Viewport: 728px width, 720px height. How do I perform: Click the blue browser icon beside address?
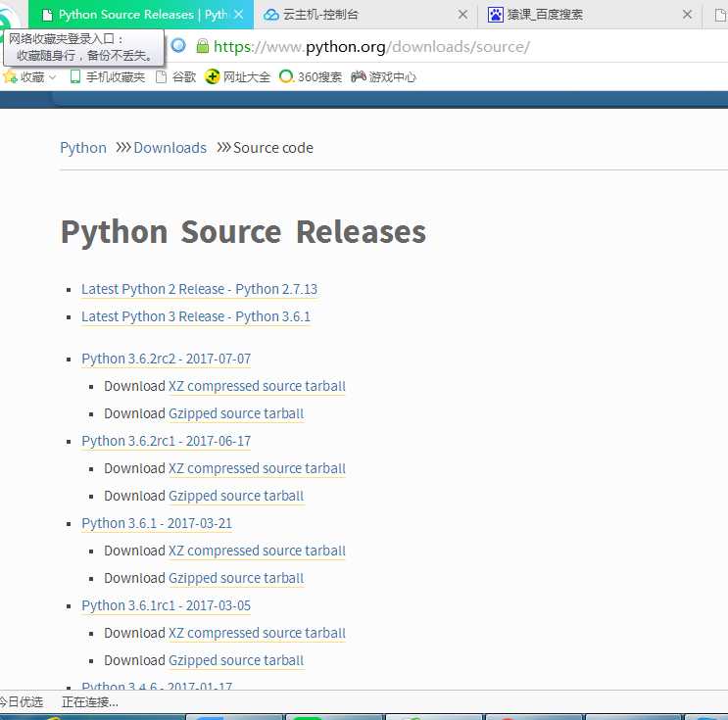178,45
